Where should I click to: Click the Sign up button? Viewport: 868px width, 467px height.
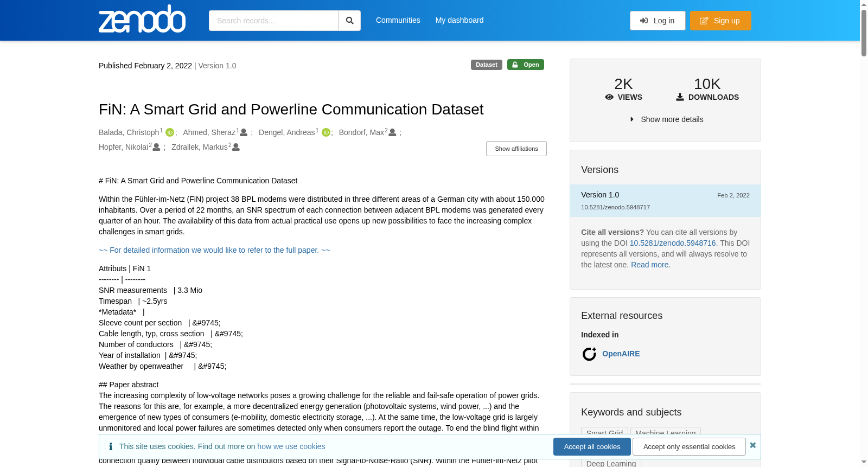click(x=720, y=21)
